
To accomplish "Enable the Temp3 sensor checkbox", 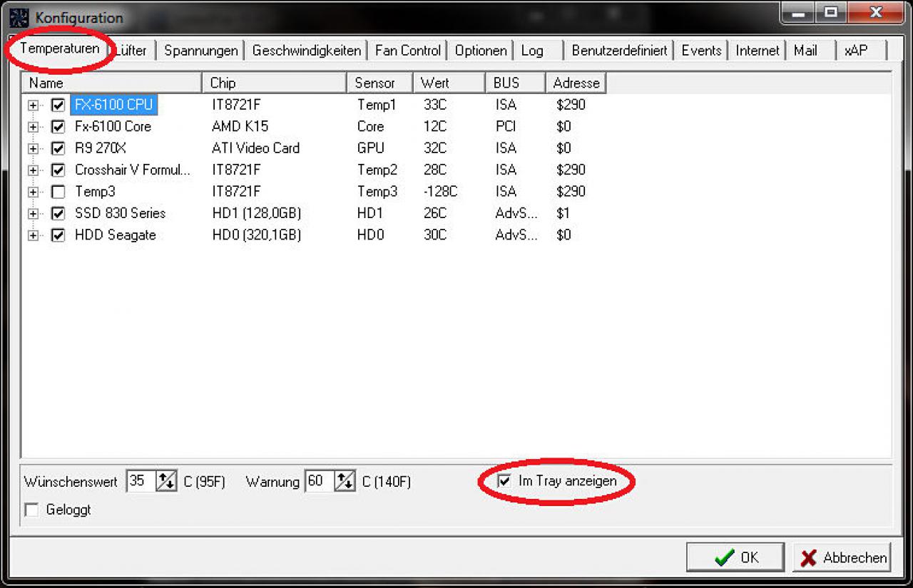I will coord(58,192).
